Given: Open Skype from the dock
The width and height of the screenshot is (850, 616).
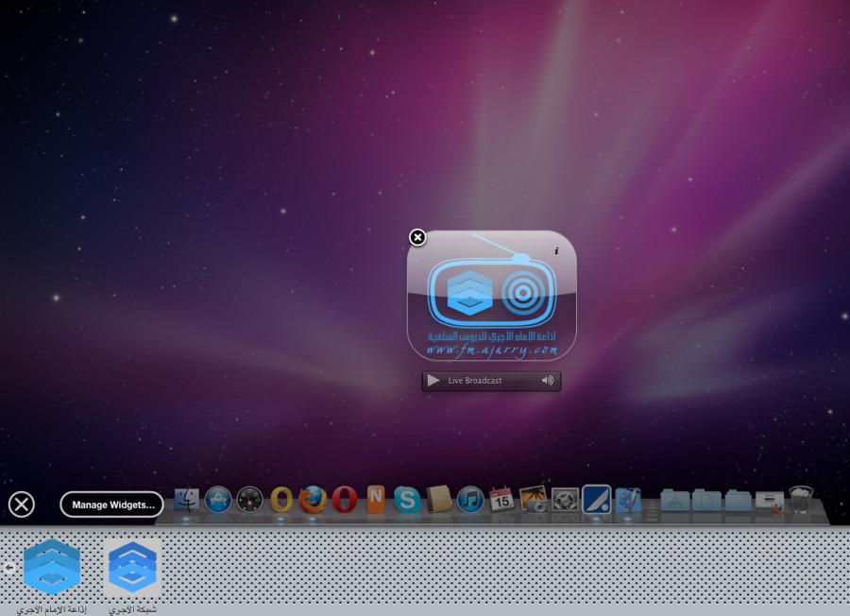Looking at the screenshot, I should pos(407,499).
